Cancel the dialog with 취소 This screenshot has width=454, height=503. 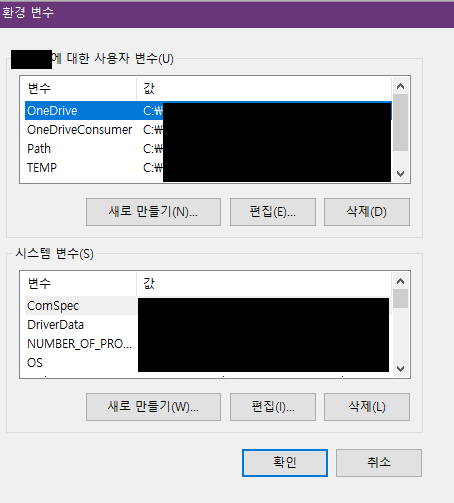pos(379,463)
